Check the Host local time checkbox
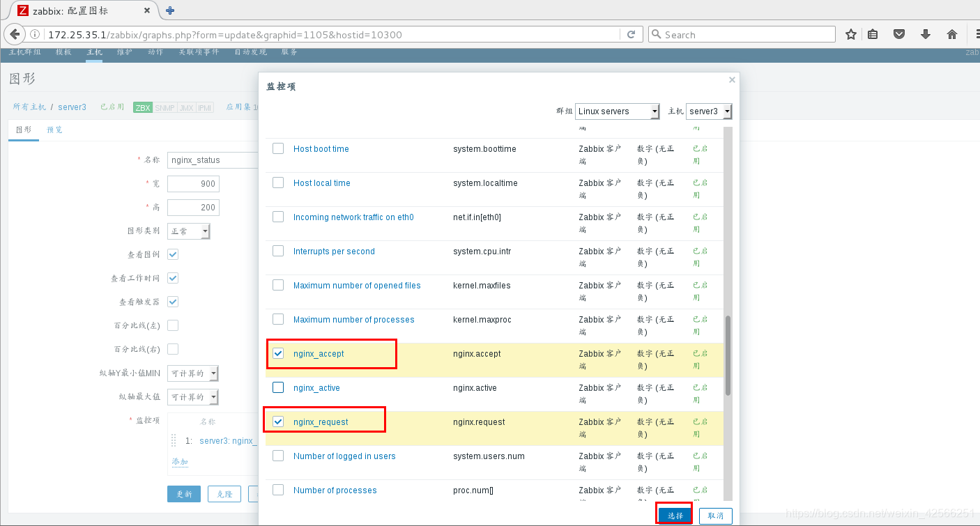The width and height of the screenshot is (980, 526). [x=278, y=183]
